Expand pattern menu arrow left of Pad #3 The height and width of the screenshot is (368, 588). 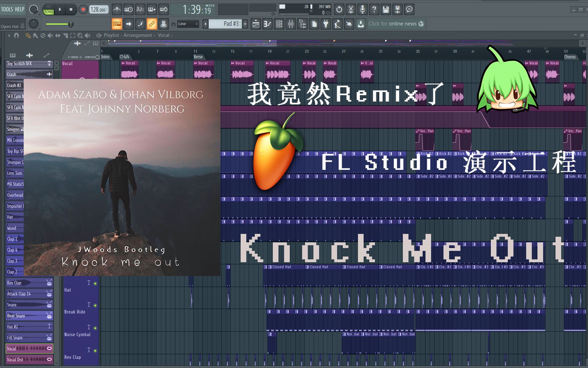205,24
